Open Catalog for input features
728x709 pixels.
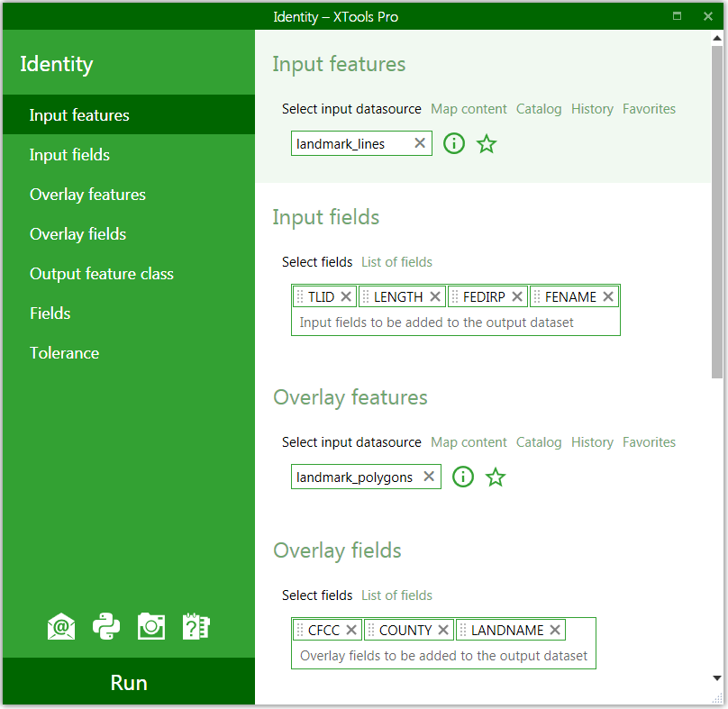[539, 109]
